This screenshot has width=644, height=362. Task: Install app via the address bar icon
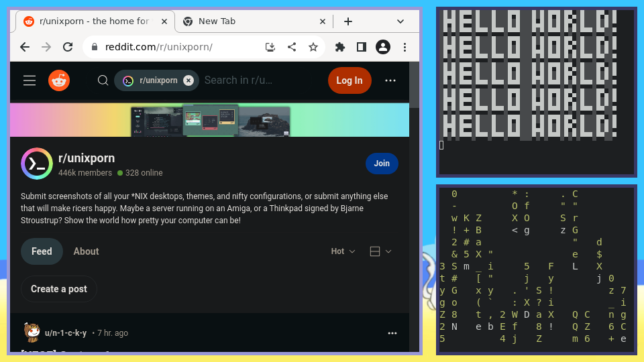tap(270, 47)
